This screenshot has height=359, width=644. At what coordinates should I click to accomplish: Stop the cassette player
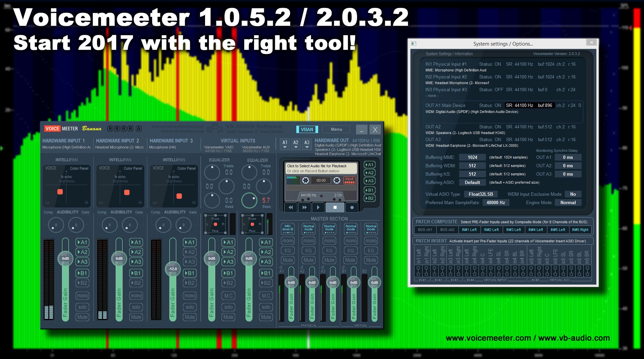point(335,207)
